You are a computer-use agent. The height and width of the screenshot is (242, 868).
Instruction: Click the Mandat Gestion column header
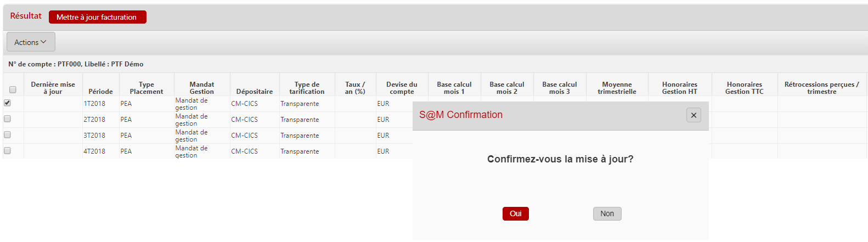(201, 88)
